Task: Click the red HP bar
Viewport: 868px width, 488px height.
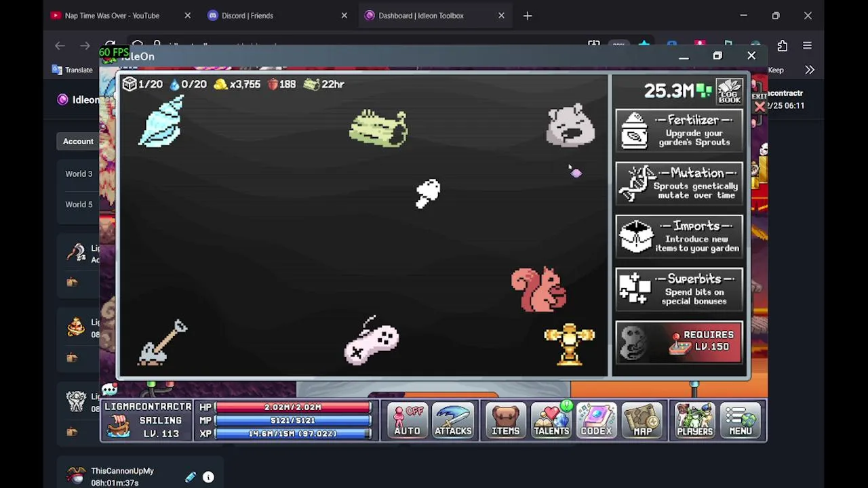Action: coord(293,407)
